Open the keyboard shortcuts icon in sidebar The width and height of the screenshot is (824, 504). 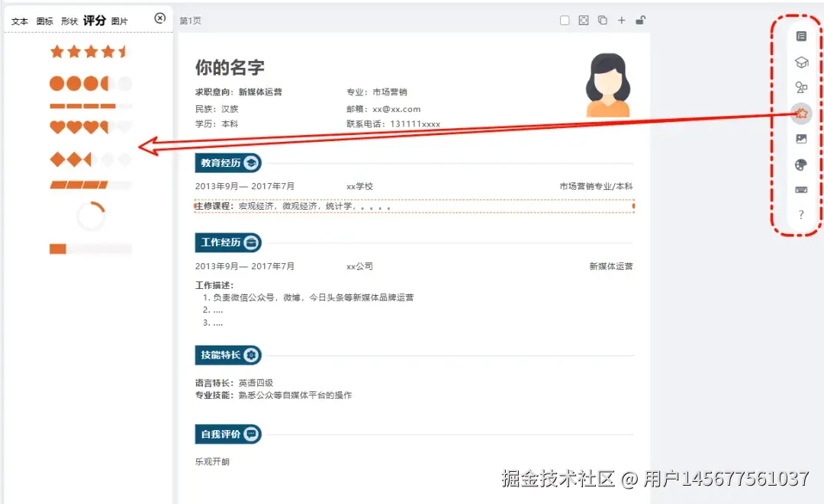(x=800, y=188)
